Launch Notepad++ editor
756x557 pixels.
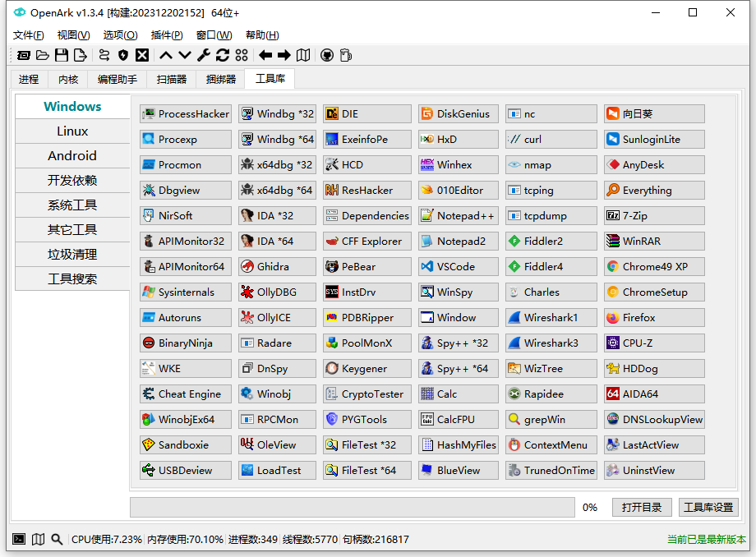(458, 216)
